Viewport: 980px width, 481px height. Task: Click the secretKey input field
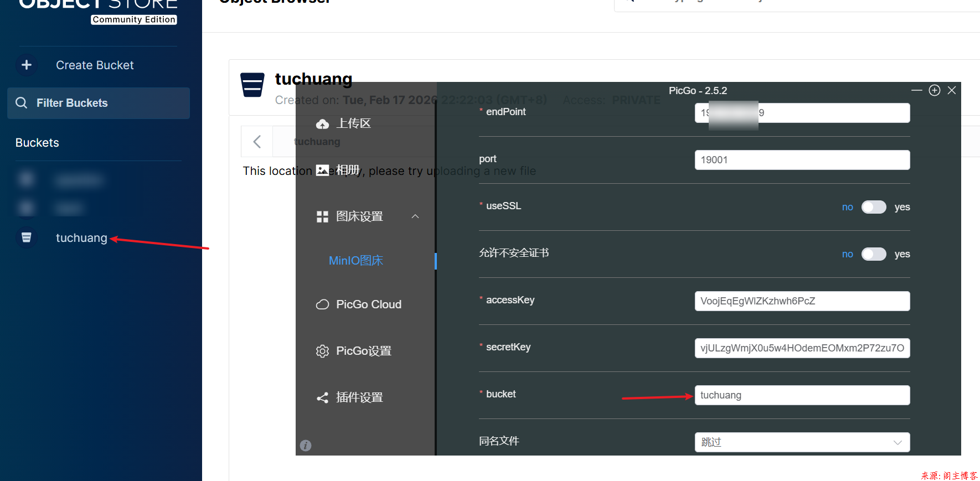(802, 348)
